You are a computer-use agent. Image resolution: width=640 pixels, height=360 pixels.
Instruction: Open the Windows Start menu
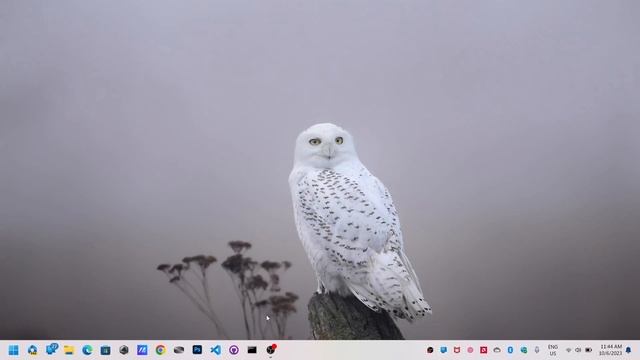click(13, 350)
